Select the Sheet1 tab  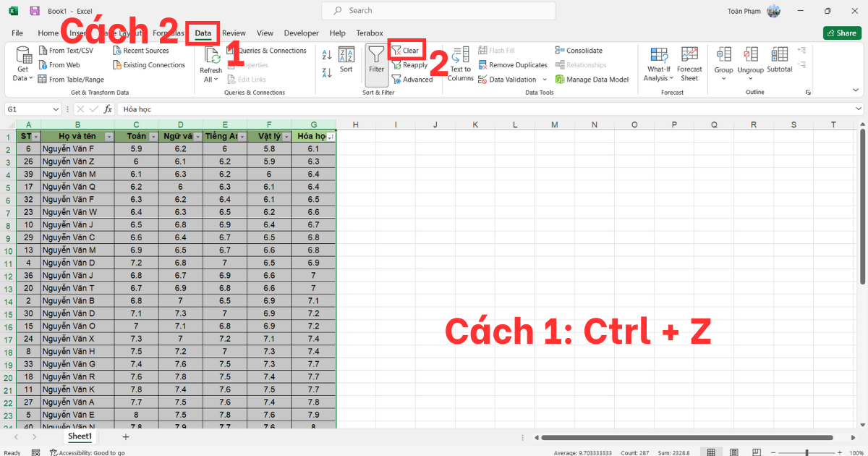[80, 436]
